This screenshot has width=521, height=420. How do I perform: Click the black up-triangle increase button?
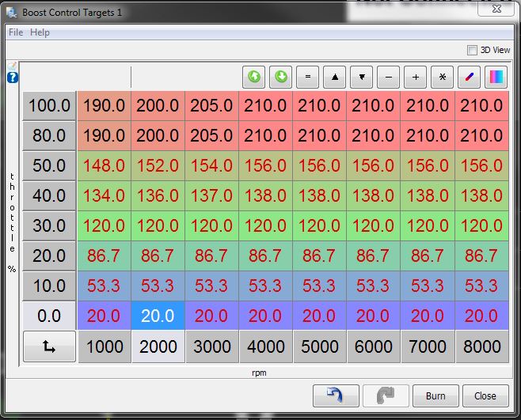pos(335,78)
